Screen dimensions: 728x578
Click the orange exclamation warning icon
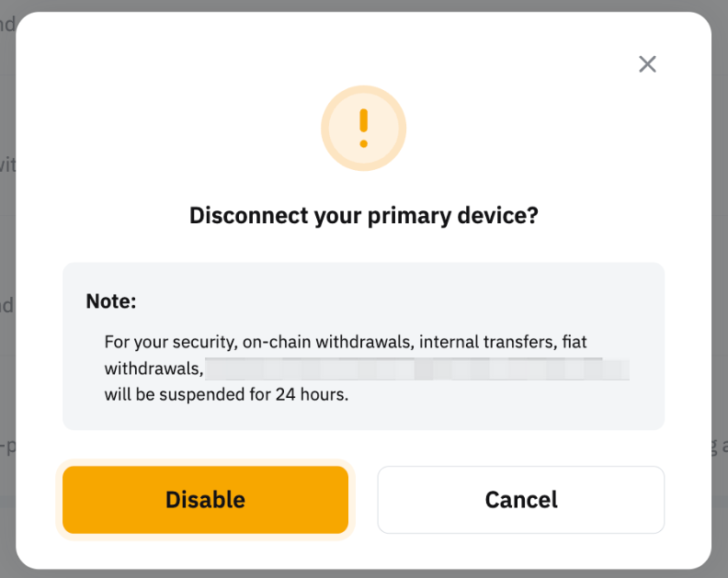363,129
